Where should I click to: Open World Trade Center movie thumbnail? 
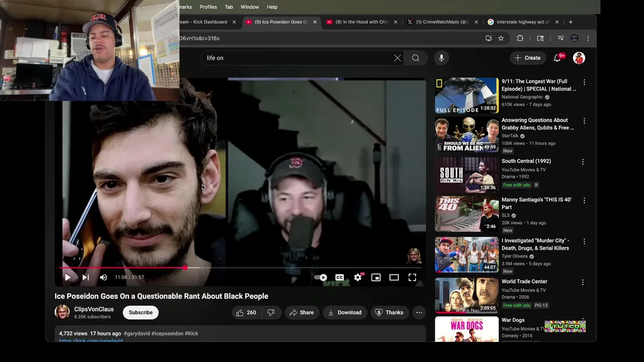(x=467, y=295)
